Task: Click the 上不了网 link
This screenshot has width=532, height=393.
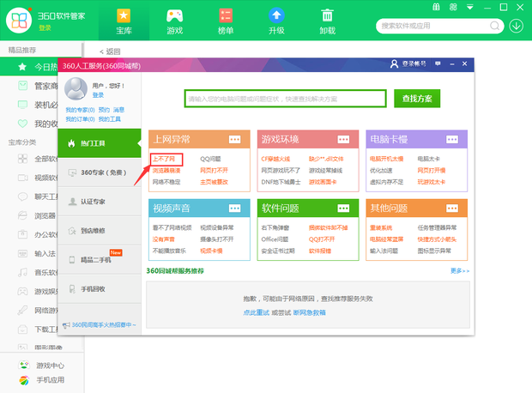Action: click(x=163, y=159)
